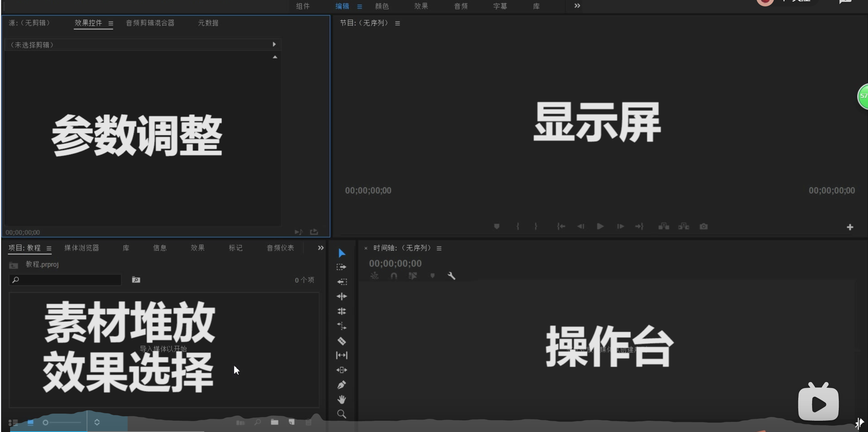This screenshot has width=868, height=432.
Task: Select the Pen tool
Action: click(342, 385)
